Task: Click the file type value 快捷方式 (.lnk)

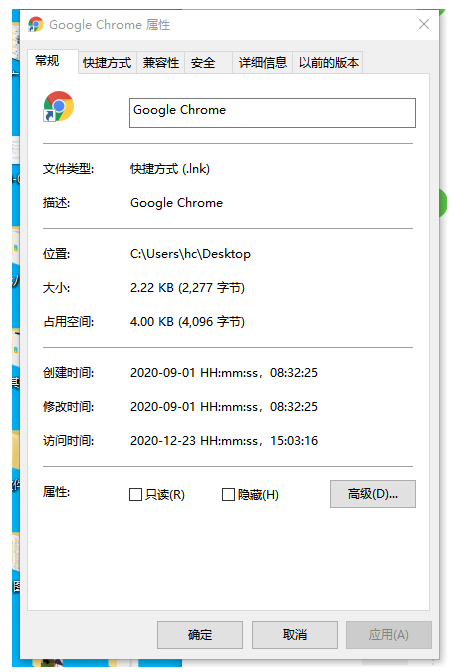Action: 170,169
